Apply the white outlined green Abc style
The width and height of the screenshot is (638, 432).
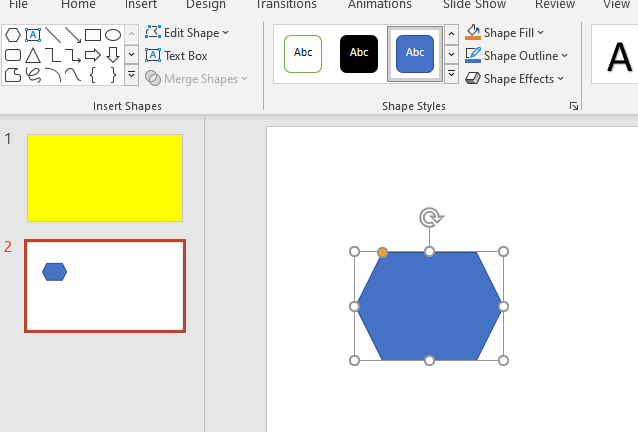(303, 53)
